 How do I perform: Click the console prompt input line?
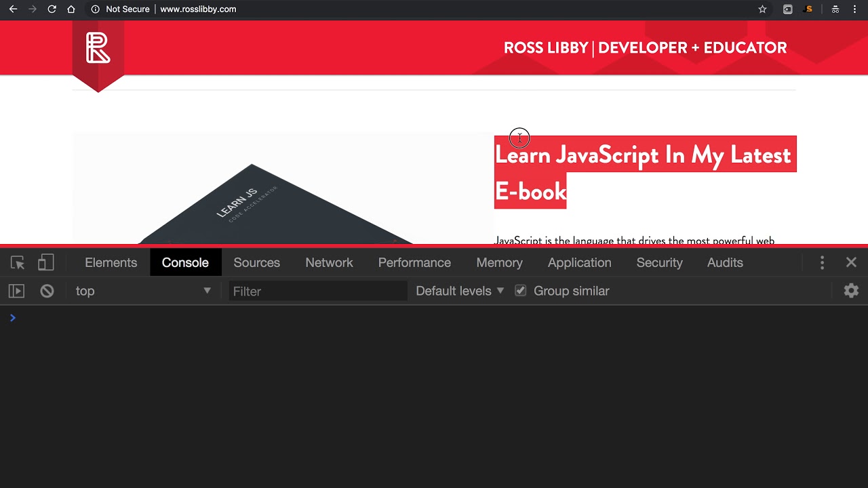point(434,318)
